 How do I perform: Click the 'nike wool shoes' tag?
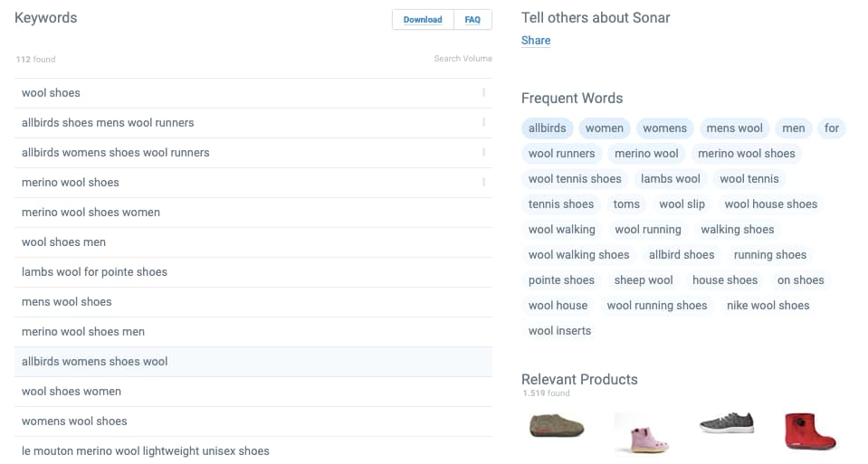(768, 306)
